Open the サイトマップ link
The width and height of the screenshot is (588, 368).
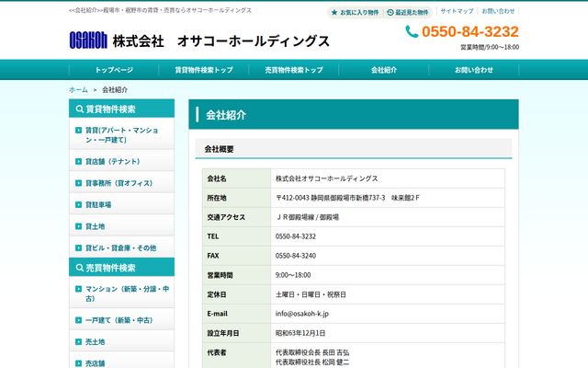(457, 11)
